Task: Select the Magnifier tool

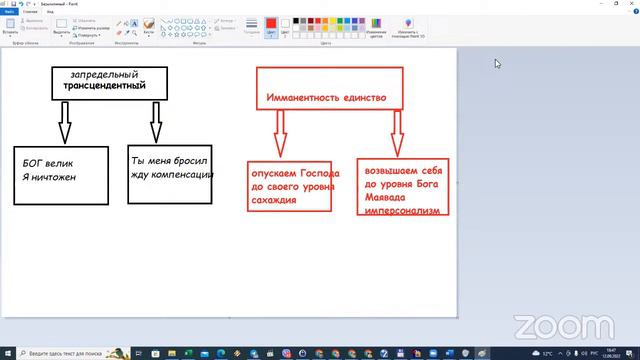Action: click(x=134, y=33)
